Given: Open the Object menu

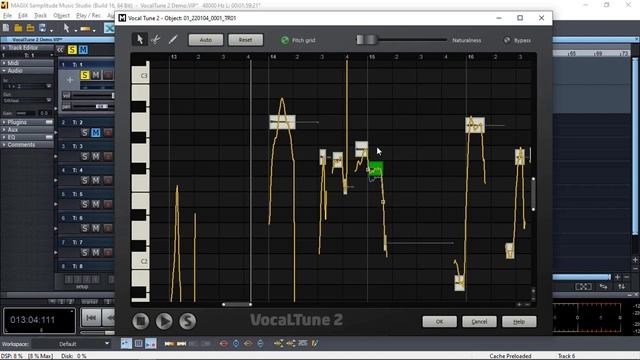Looking at the screenshot, I should point(62,16).
